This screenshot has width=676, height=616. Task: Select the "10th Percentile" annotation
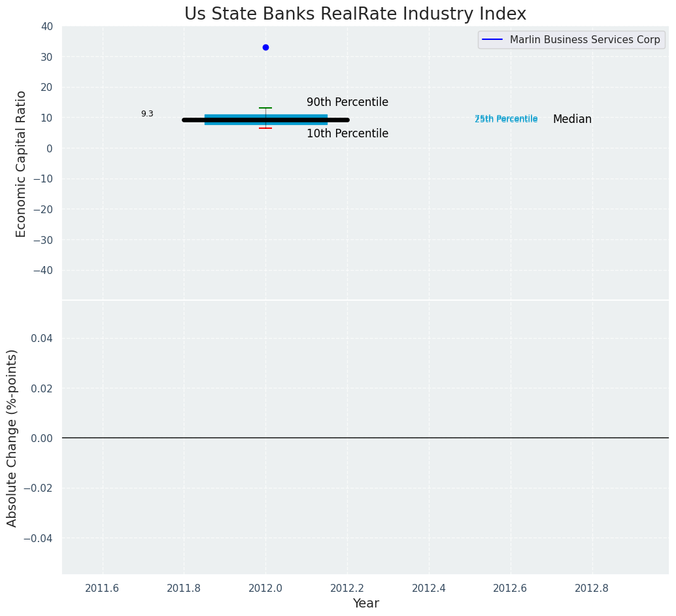pos(347,134)
